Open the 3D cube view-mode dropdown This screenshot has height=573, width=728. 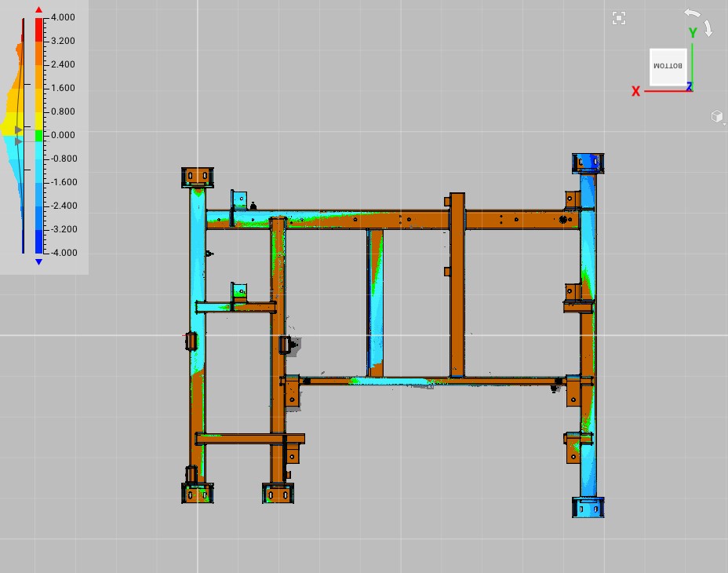tap(718, 116)
